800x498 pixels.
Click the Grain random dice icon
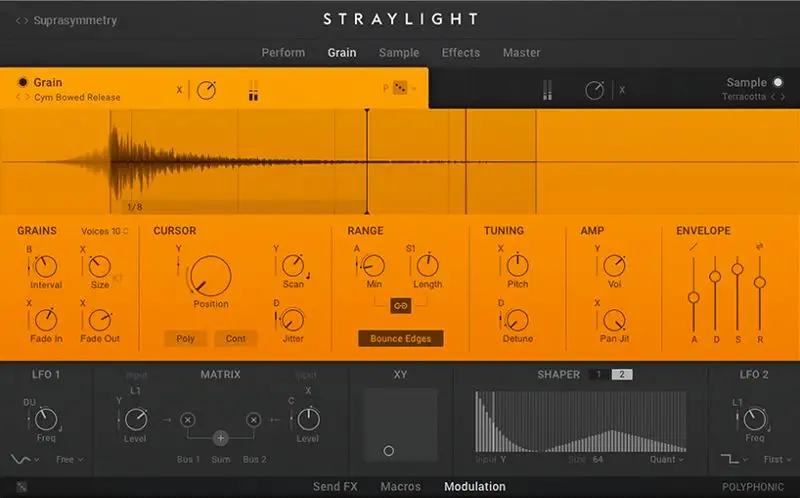point(400,88)
